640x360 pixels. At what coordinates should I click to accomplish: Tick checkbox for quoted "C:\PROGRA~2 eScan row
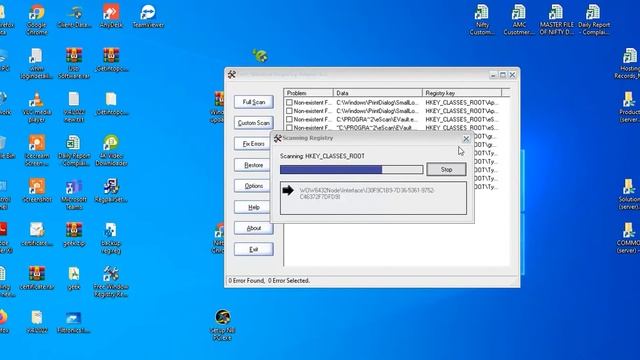pyautogui.click(x=289, y=128)
